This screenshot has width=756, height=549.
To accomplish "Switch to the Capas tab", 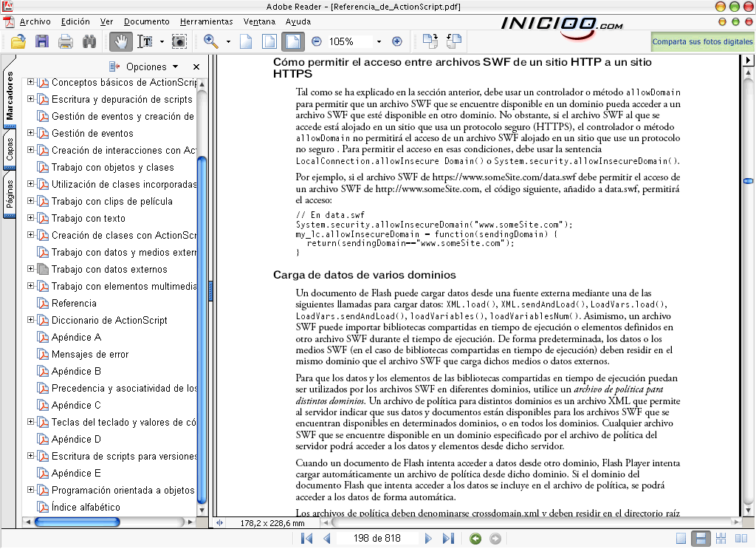I will click(x=10, y=149).
